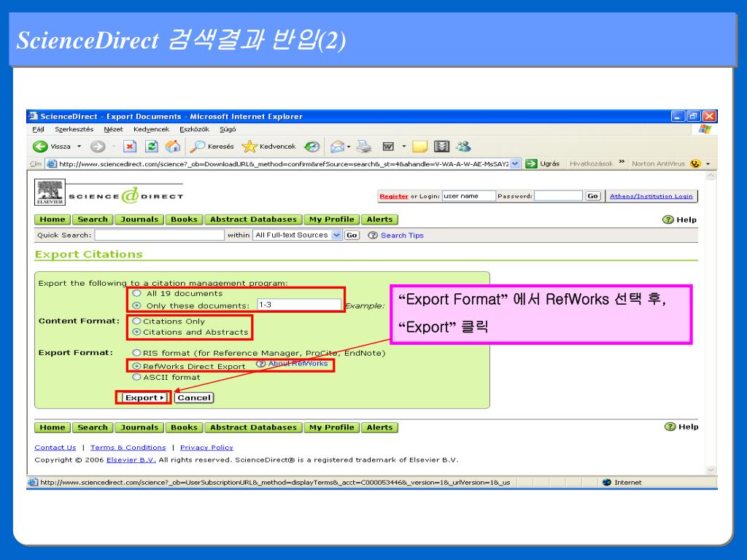Click the Edit with Word icon
Viewport: 747px width, 560px height.
pyautogui.click(x=388, y=146)
